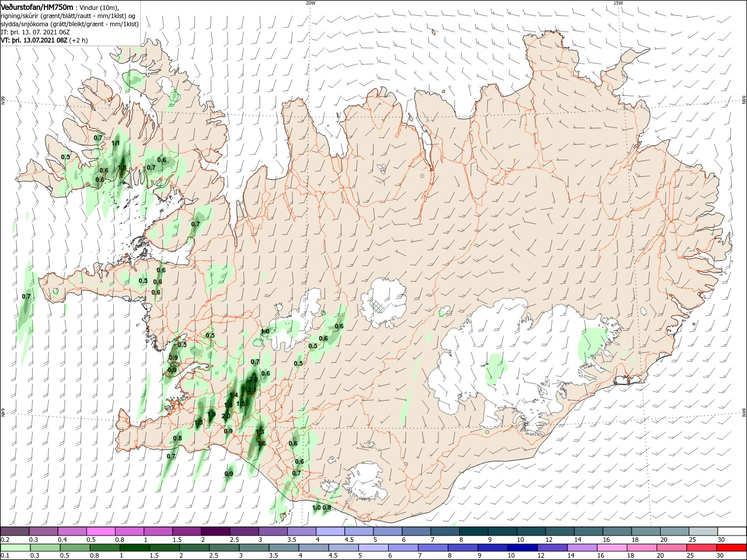
Task: Click the 20W longitude label
Action: pyautogui.click(x=310, y=3)
